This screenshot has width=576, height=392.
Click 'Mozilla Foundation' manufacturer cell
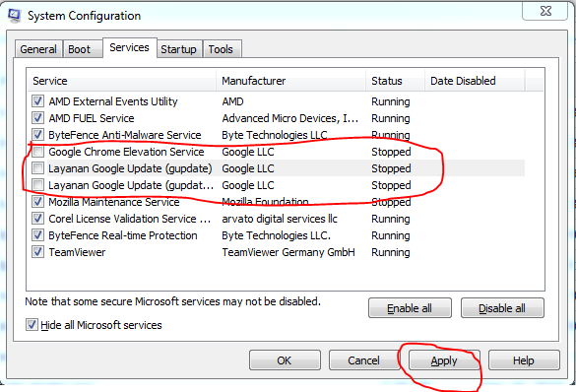click(265, 202)
